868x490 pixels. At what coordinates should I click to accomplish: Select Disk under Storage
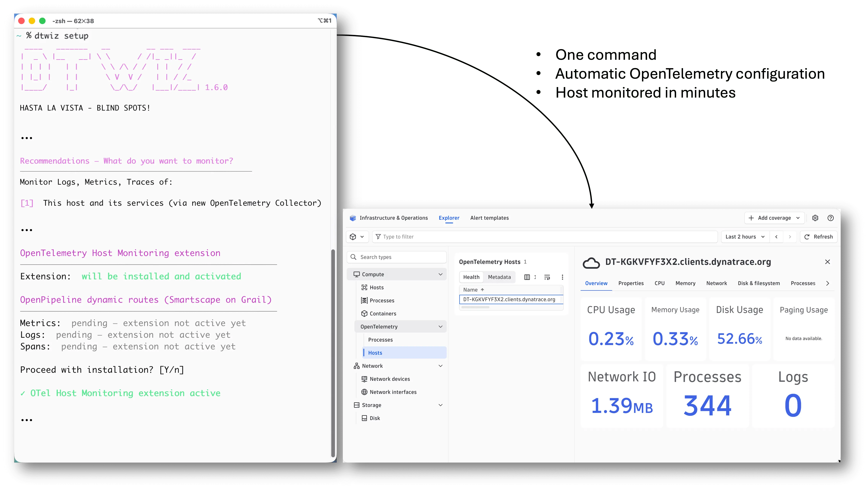pos(374,418)
